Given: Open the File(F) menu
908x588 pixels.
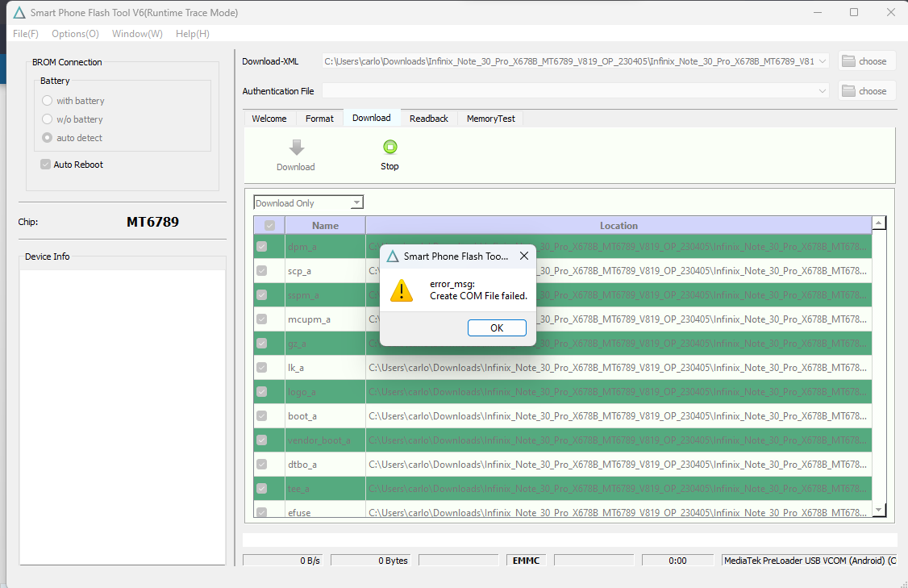Looking at the screenshot, I should (26, 34).
